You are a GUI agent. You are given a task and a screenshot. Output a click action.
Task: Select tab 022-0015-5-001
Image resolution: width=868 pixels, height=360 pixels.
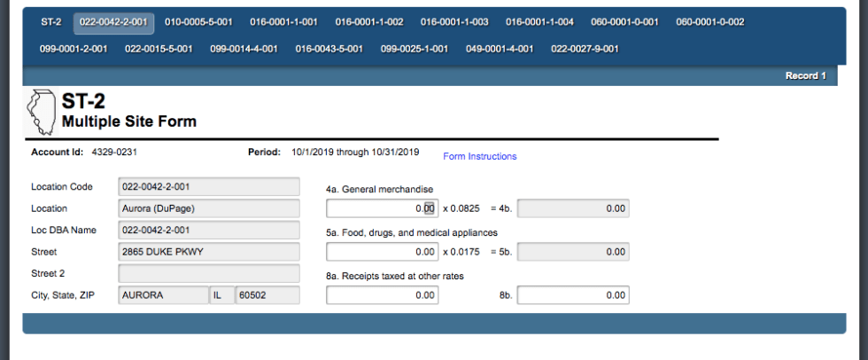(x=159, y=49)
